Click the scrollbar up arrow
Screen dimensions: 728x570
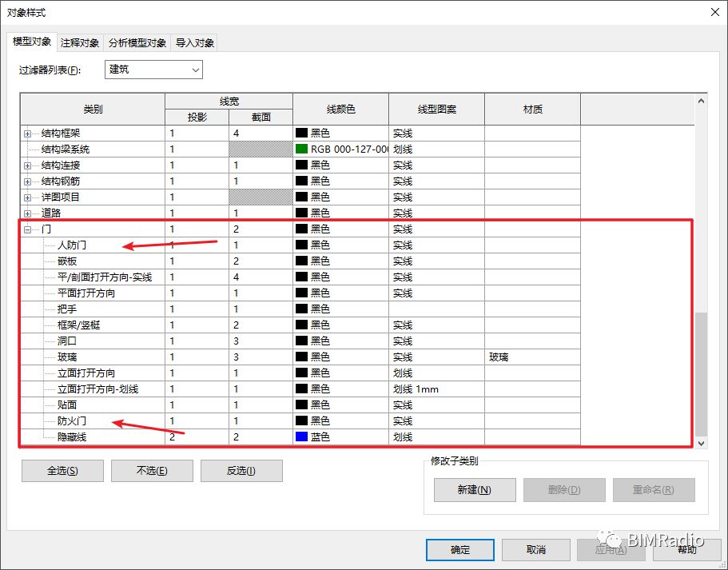[x=701, y=101]
